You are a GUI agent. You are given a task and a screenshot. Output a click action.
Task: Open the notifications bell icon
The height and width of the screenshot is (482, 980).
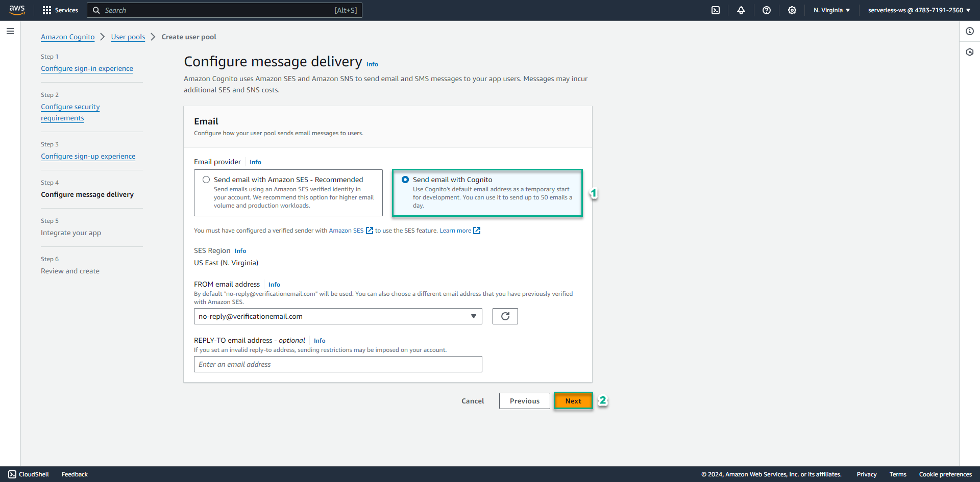pos(741,10)
